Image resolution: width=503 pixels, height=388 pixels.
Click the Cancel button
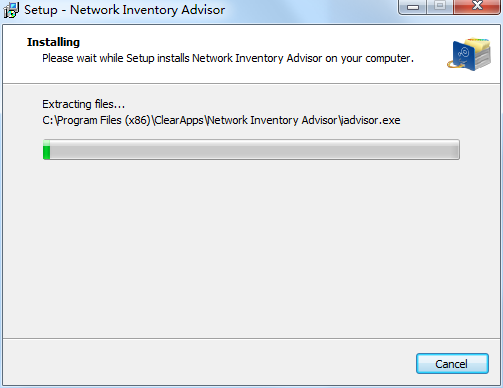point(452,364)
